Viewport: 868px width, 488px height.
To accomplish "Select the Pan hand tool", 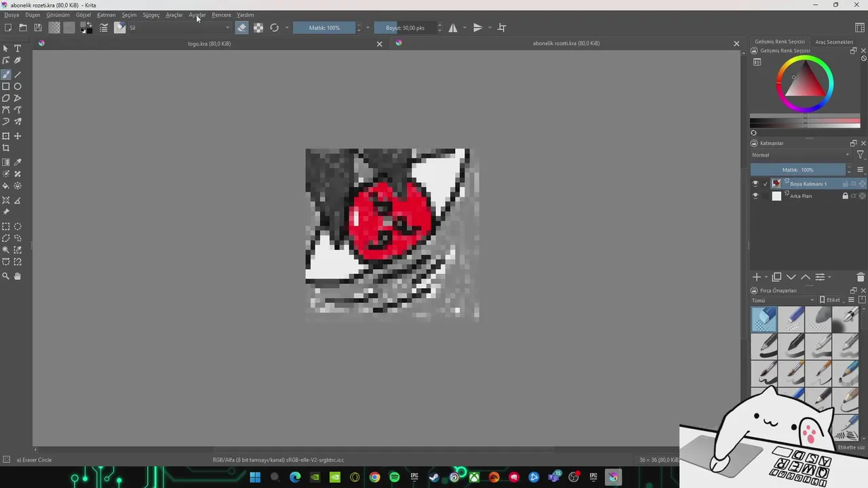I will [x=18, y=277].
